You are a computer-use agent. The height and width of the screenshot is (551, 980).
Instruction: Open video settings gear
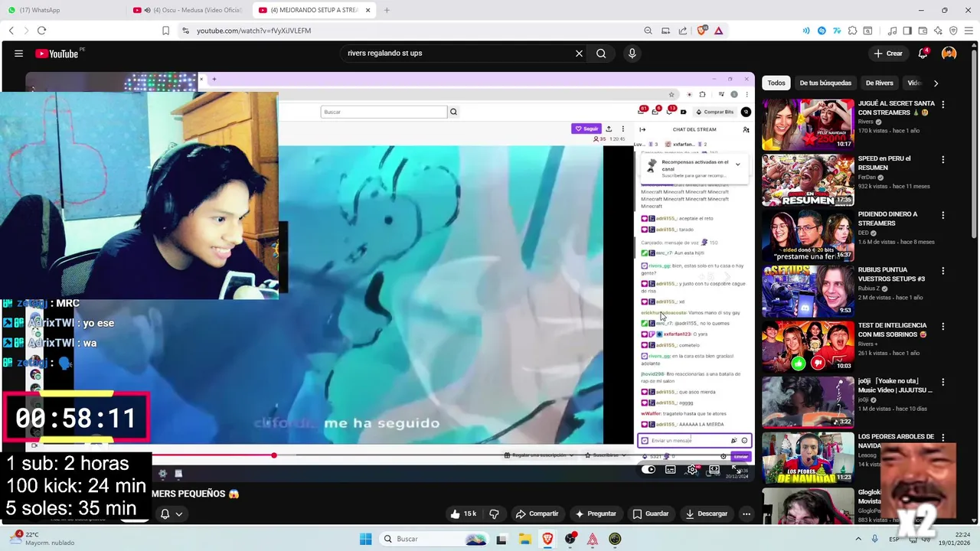pos(692,470)
